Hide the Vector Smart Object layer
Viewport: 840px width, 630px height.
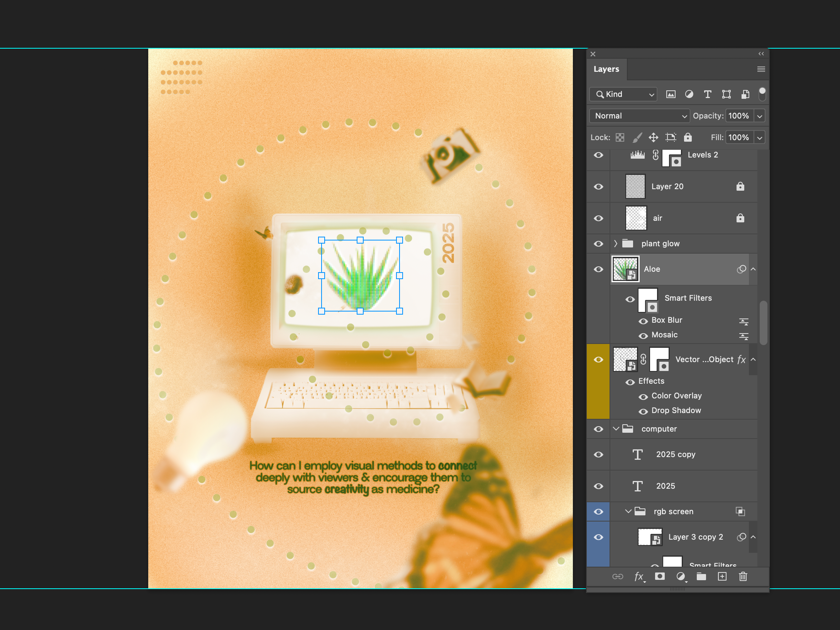point(598,359)
